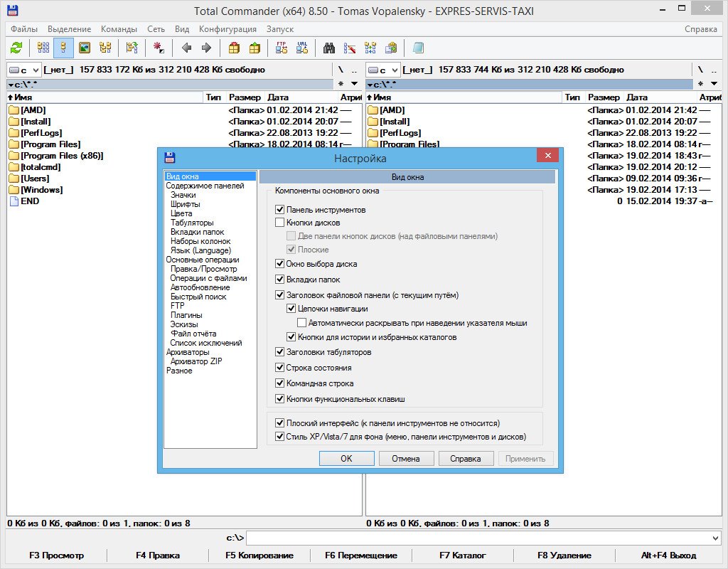The image size is (728, 569).
Task: Select Архиватор ZIP in the settings list
Action: point(196,361)
